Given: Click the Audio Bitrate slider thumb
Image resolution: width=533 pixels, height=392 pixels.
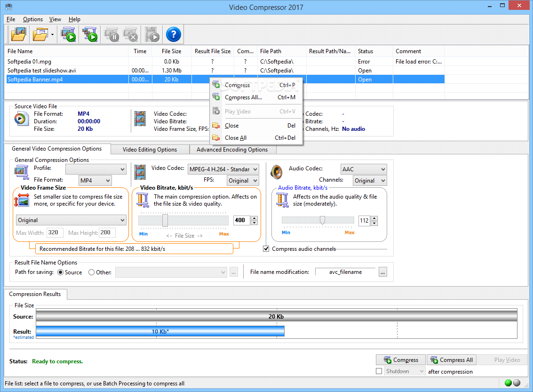Looking at the screenshot, I should [322, 220].
